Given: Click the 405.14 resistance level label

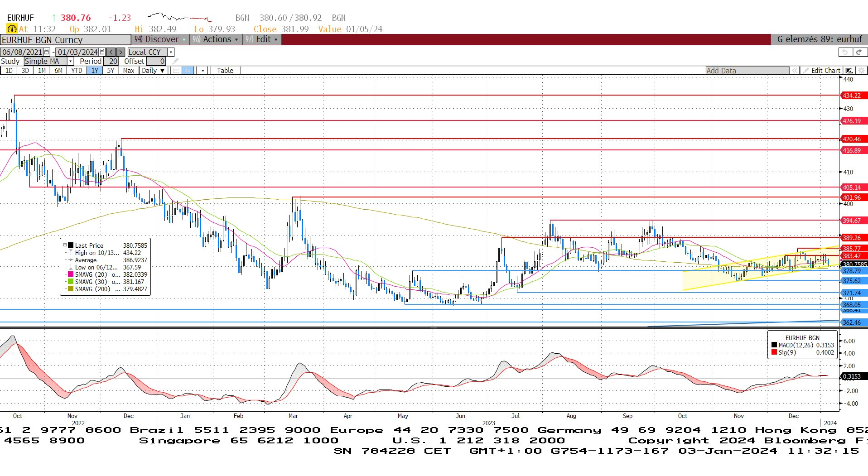Looking at the screenshot, I should click(x=854, y=188).
